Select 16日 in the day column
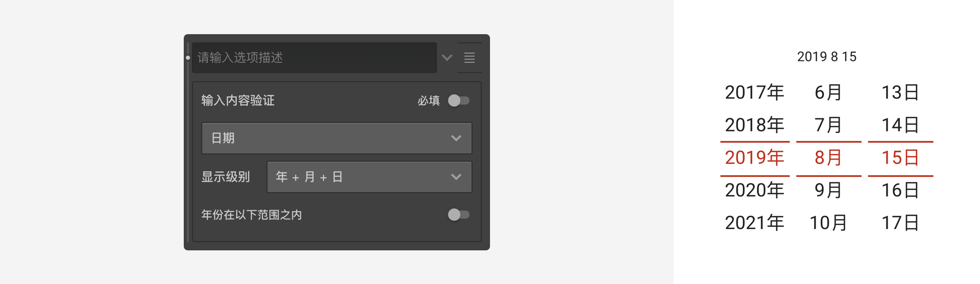This screenshot has height=284, width=980. (900, 190)
